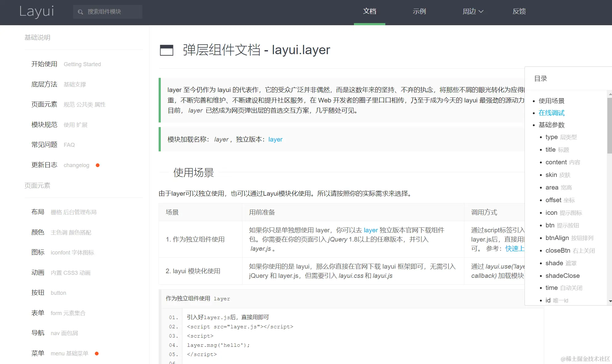The height and width of the screenshot is (364, 612).
Task: Open the 反馈 navigation tab
Action: click(519, 12)
